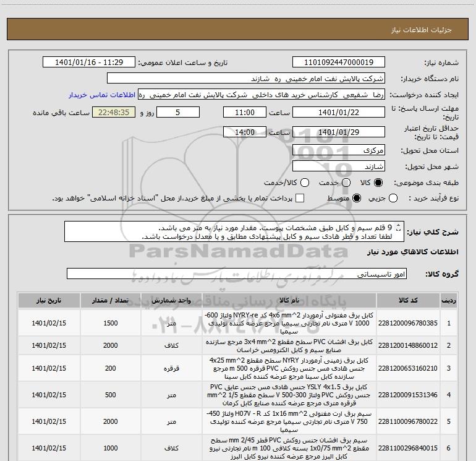Click the گروه کالا field امور تاسیساتی
476x461 pixels.
coord(235,274)
